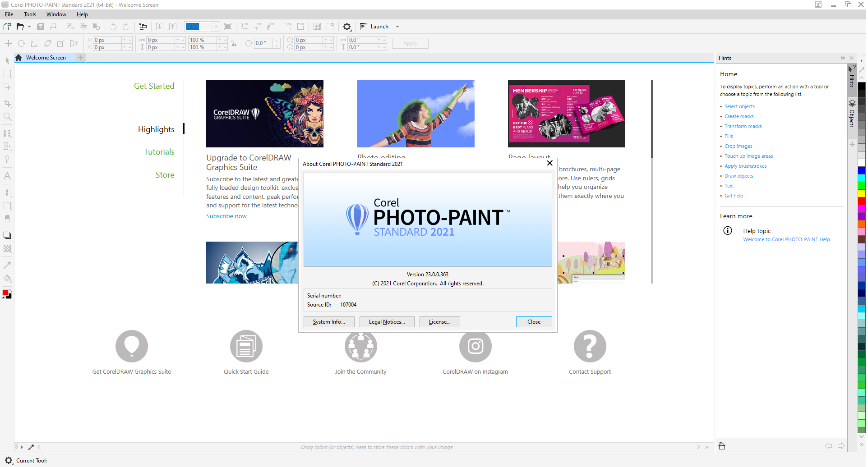Click the Join the Community icon
The width and height of the screenshot is (868, 467).
click(361, 346)
